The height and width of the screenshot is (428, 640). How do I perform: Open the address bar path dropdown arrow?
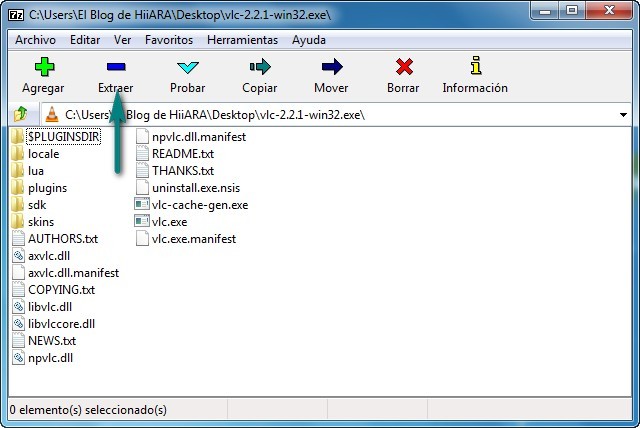[x=623, y=115]
